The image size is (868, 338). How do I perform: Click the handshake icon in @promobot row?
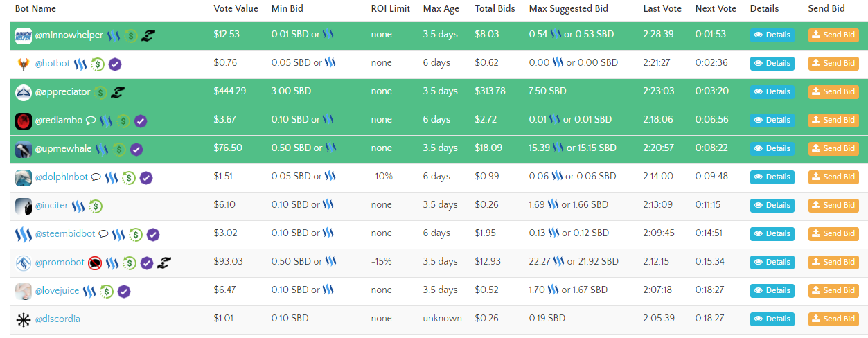point(163,263)
